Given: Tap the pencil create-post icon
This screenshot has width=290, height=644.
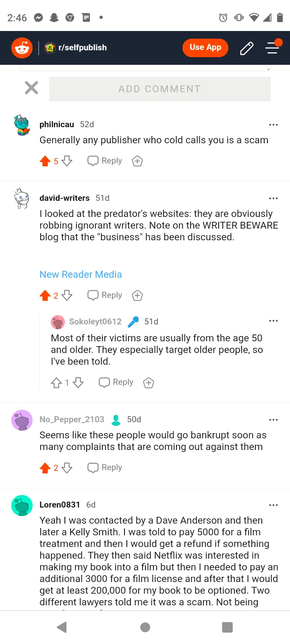Looking at the screenshot, I should 246,48.
